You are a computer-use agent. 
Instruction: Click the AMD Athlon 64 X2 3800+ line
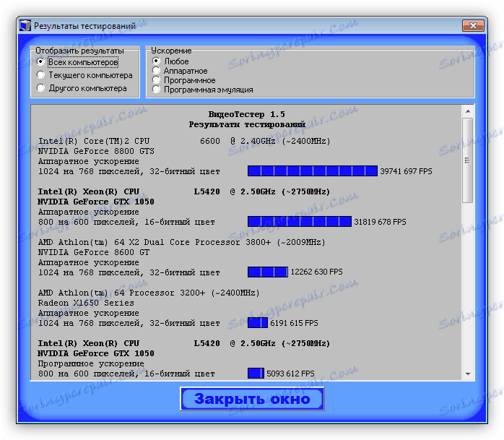(x=182, y=242)
